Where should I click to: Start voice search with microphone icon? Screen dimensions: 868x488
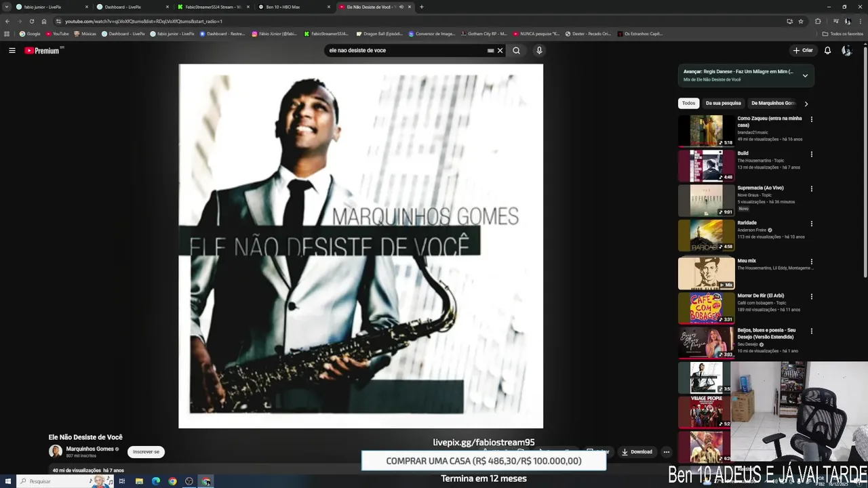tap(539, 50)
